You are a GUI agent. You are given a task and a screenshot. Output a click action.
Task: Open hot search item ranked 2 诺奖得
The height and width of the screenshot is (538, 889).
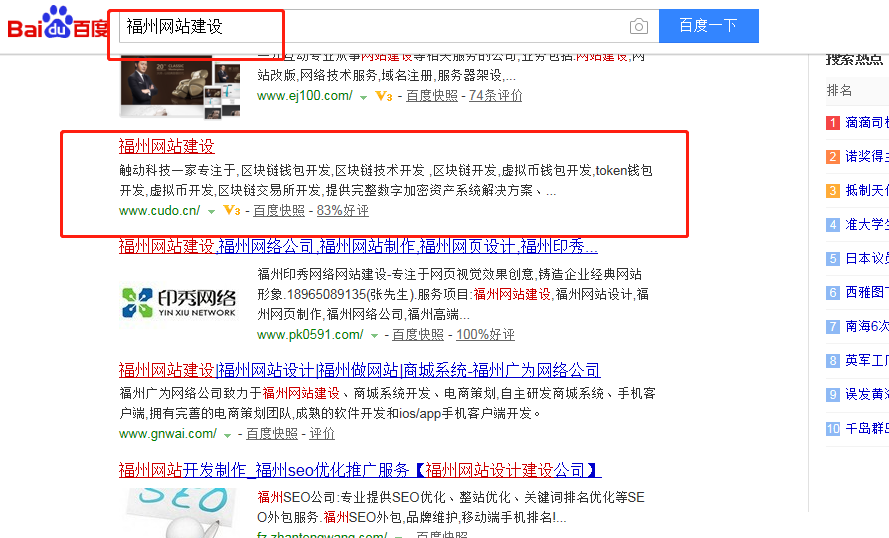point(867,156)
